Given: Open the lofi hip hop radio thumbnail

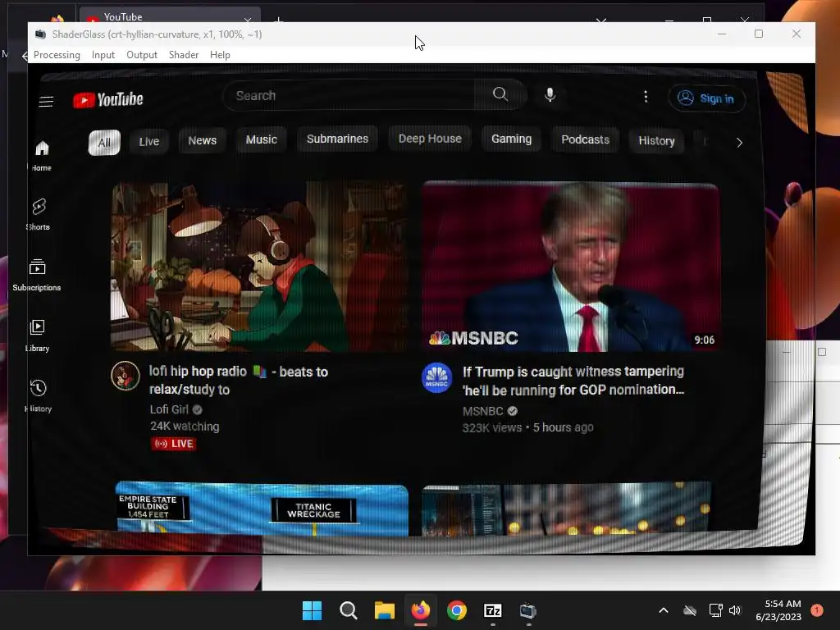Looking at the screenshot, I should [258, 267].
